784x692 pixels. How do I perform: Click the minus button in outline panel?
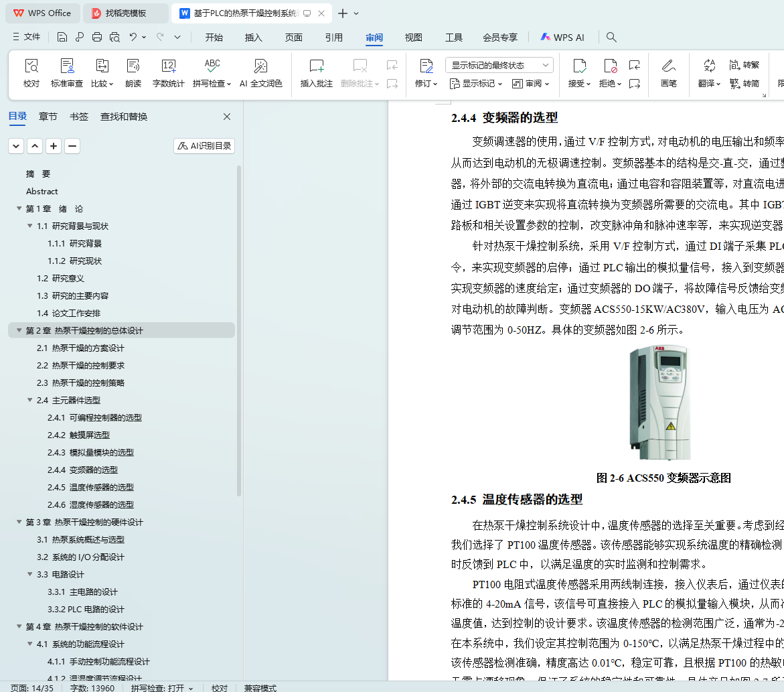click(72, 146)
